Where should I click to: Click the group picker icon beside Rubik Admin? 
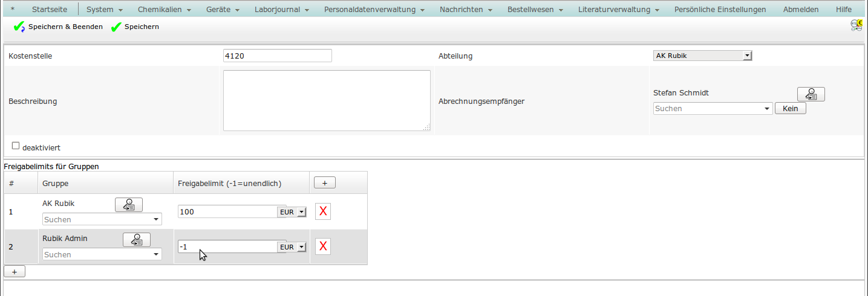coord(137,240)
